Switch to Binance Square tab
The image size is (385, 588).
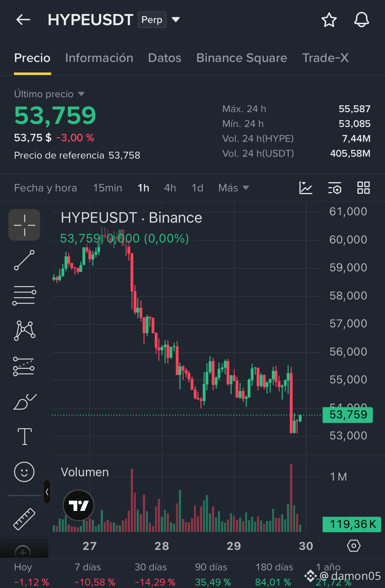(242, 58)
